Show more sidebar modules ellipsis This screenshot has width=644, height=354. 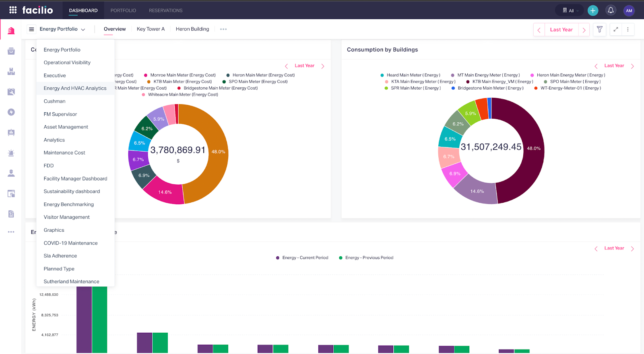coord(11,232)
